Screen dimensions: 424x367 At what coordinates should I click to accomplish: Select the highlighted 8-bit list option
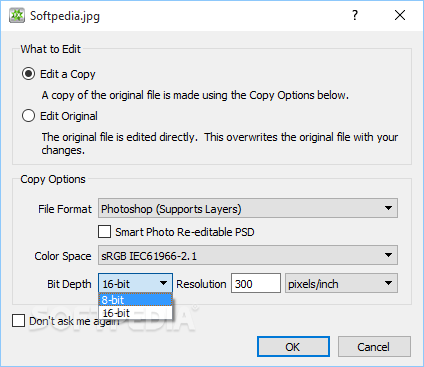point(135,300)
